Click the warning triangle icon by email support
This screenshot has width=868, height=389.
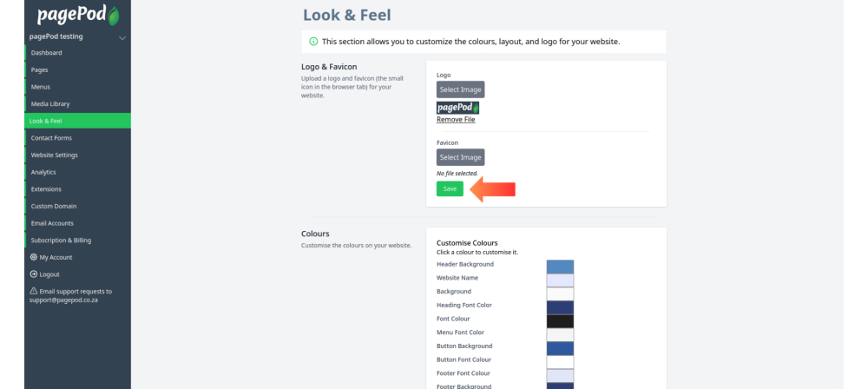click(x=33, y=292)
